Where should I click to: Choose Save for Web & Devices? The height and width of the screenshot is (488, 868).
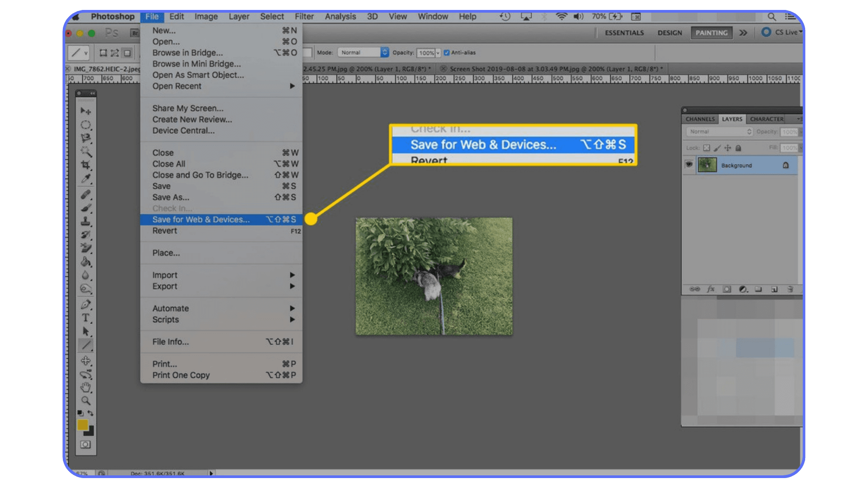[222, 220]
